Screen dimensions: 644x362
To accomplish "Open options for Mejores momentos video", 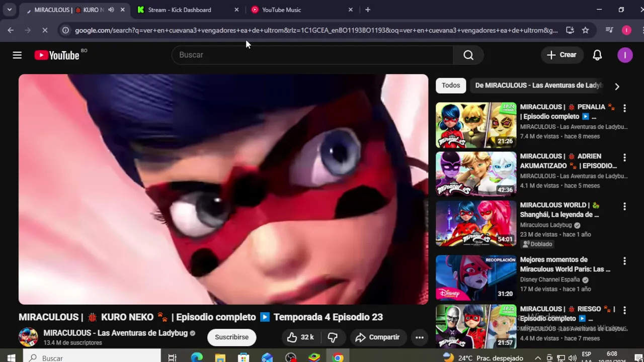I will pos(624,261).
